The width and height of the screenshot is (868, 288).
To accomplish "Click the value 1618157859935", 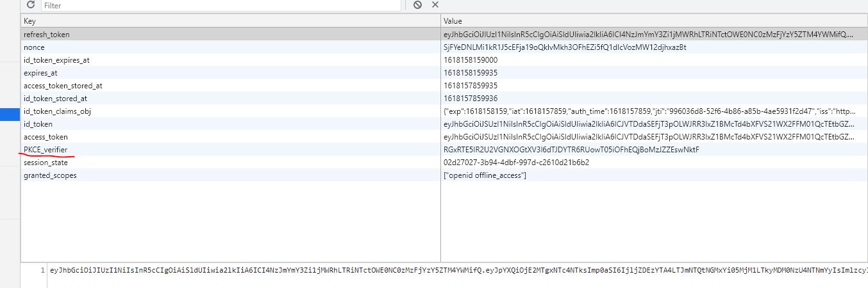I will 470,86.
